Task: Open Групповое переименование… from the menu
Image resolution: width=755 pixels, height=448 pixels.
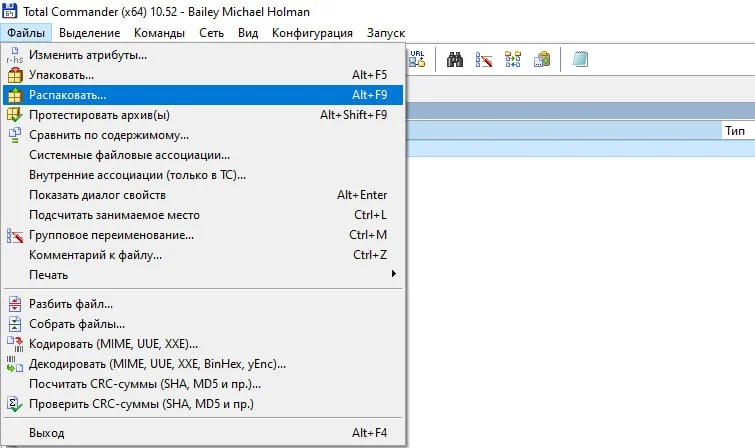Action: (203, 235)
